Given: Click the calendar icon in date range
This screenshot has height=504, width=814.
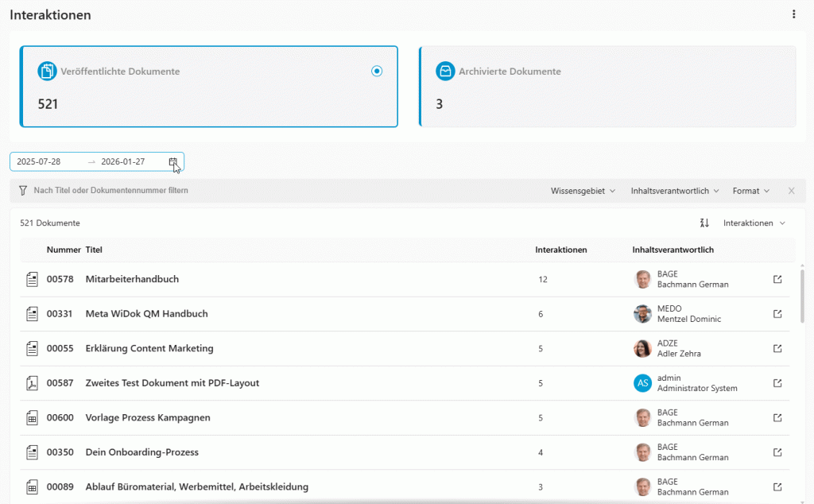Looking at the screenshot, I should click(x=172, y=162).
